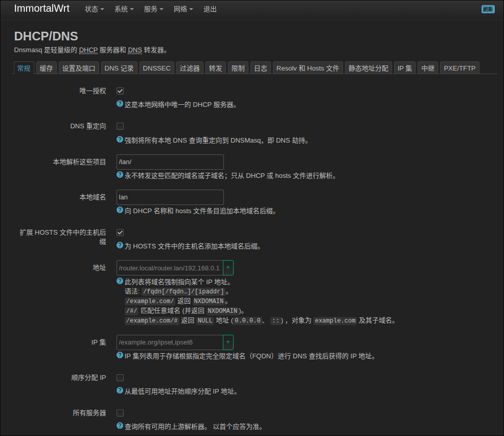
Task: Open the 网络 dropdown menu
Action: tap(183, 9)
